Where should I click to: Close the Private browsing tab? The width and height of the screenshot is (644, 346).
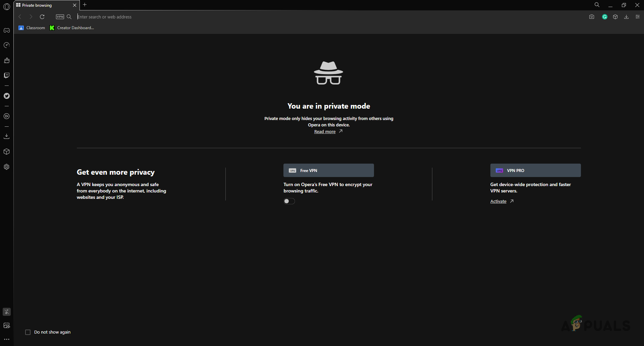pyautogui.click(x=74, y=5)
